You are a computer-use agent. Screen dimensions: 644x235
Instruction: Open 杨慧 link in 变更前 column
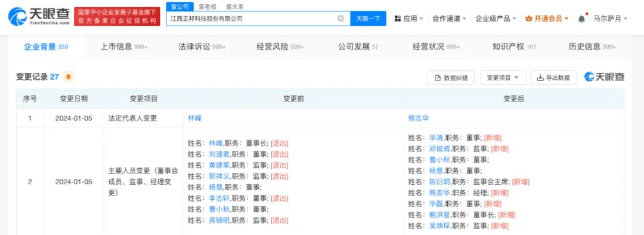tap(216, 187)
